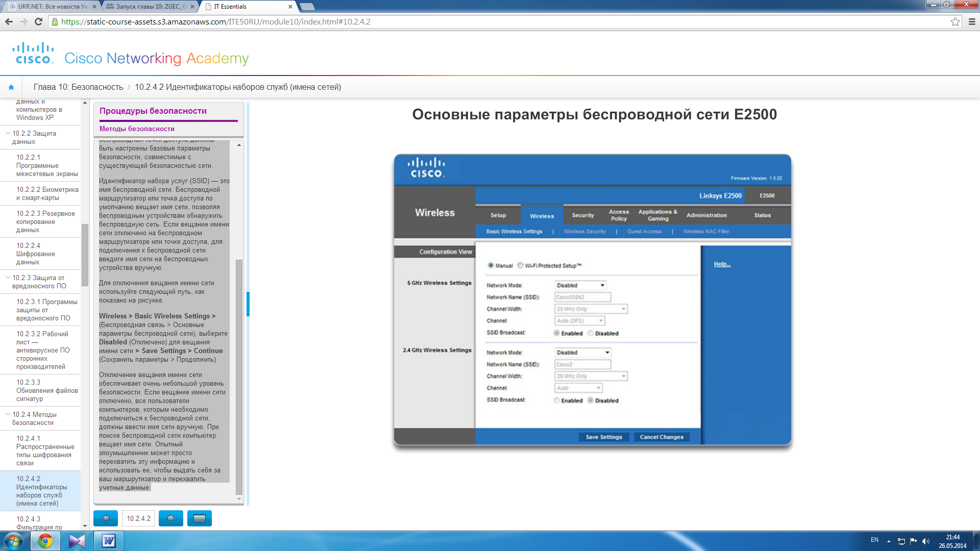Open Wireless Security sub-tab
The width and height of the screenshot is (980, 551).
(584, 232)
